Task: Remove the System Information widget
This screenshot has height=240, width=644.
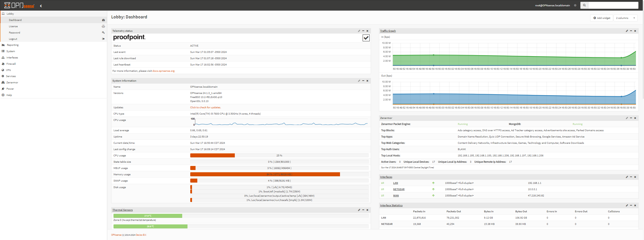Action: click(x=367, y=81)
